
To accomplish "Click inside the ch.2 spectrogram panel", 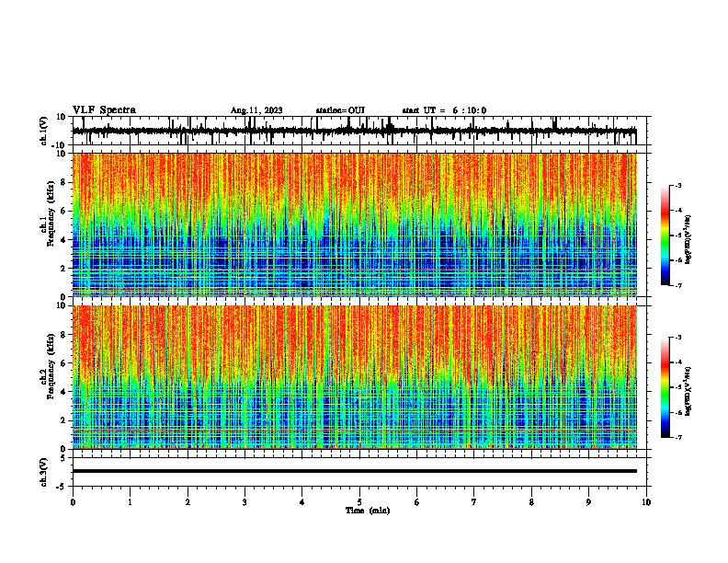I will 354,377.
